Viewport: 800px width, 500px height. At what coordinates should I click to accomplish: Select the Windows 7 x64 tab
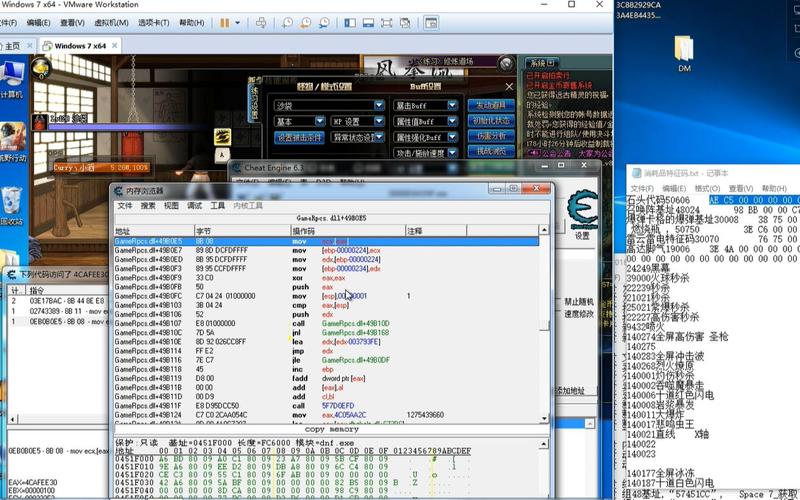(80, 46)
